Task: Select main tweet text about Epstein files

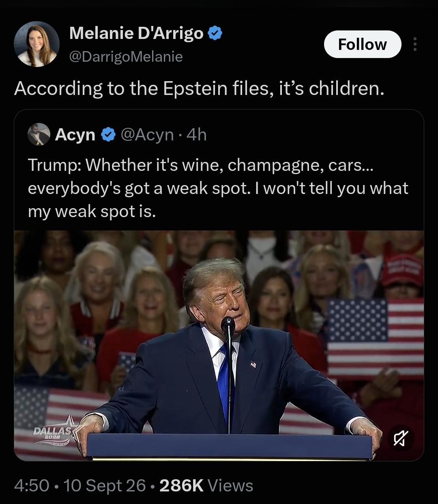Action: (199, 88)
